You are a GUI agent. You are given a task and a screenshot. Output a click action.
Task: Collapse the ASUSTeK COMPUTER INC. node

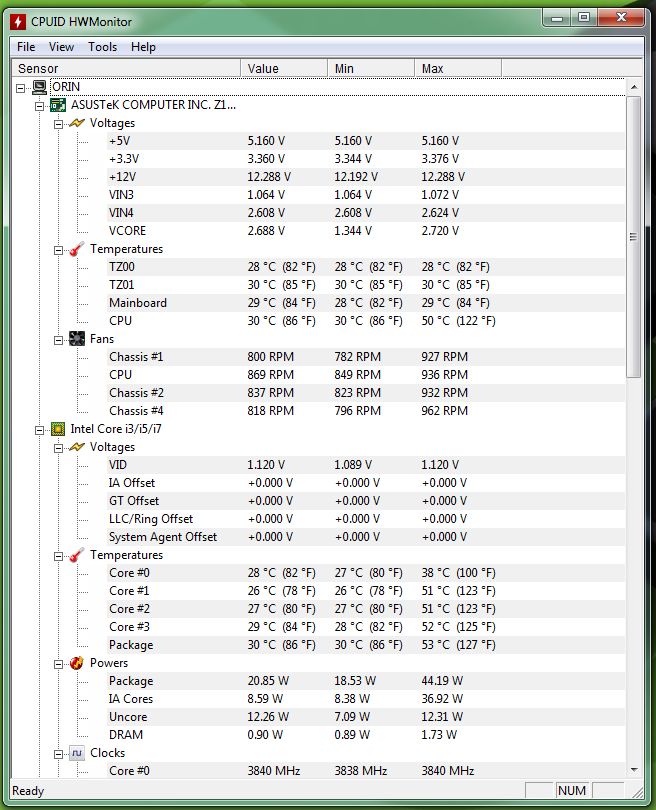point(39,106)
